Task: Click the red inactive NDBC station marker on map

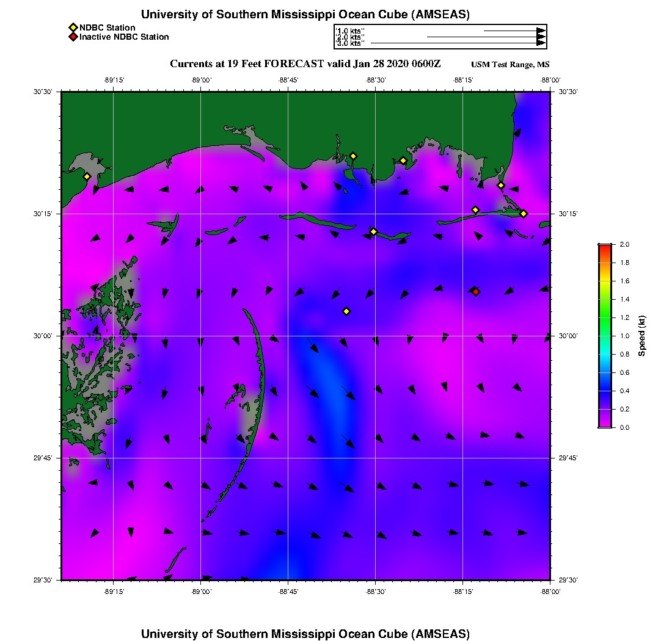Action: pos(476,292)
